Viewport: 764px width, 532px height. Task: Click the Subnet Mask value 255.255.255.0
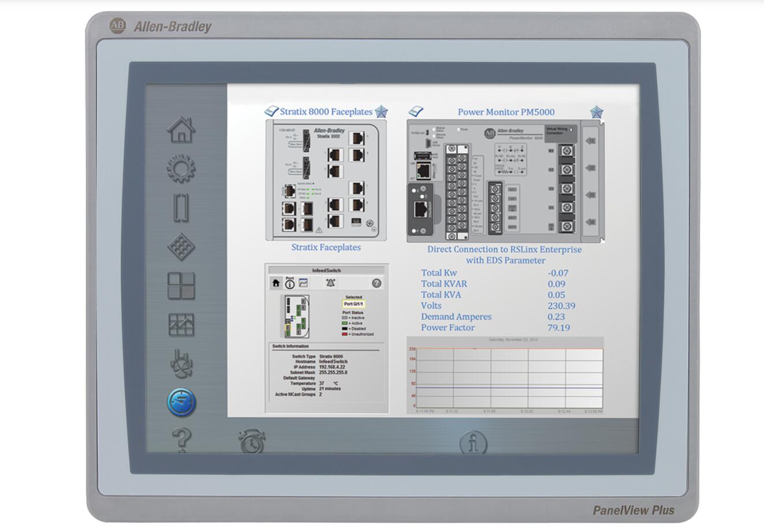[x=333, y=373]
